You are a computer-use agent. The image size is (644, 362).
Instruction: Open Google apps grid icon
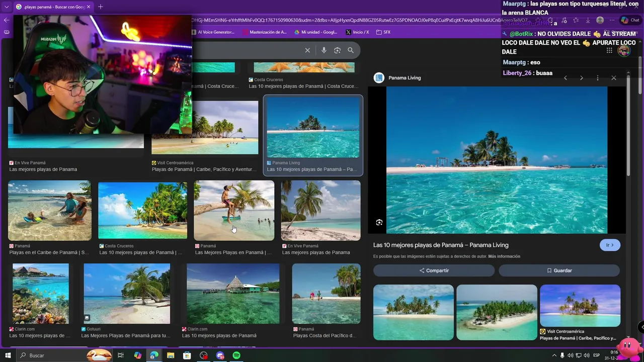coord(609,50)
